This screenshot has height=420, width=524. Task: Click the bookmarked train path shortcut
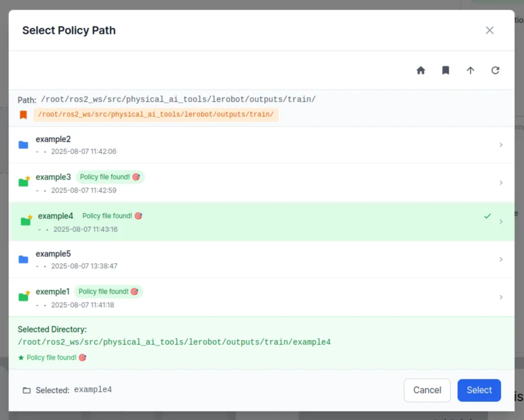click(x=156, y=114)
